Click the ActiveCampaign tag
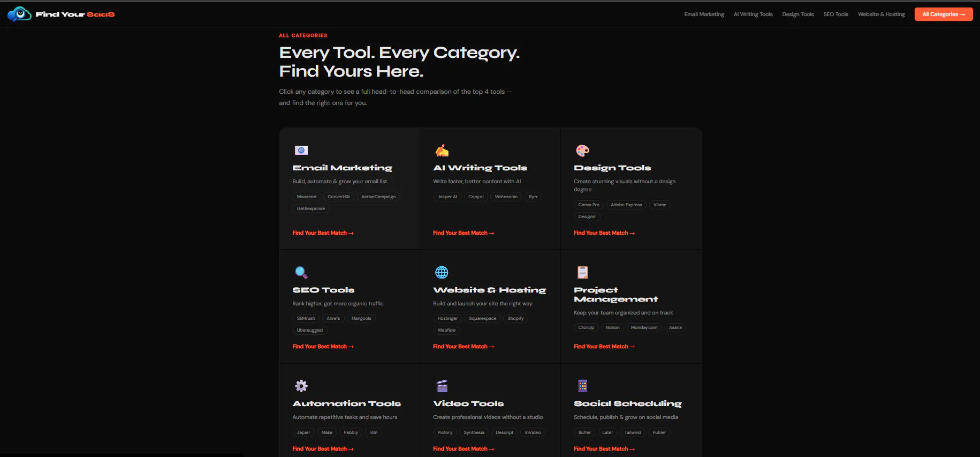980x457 pixels. click(378, 197)
